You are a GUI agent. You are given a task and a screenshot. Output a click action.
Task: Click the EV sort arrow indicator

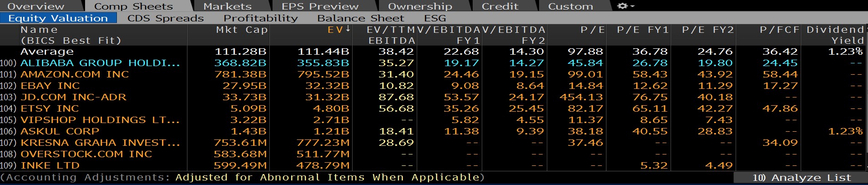click(x=348, y=29)
